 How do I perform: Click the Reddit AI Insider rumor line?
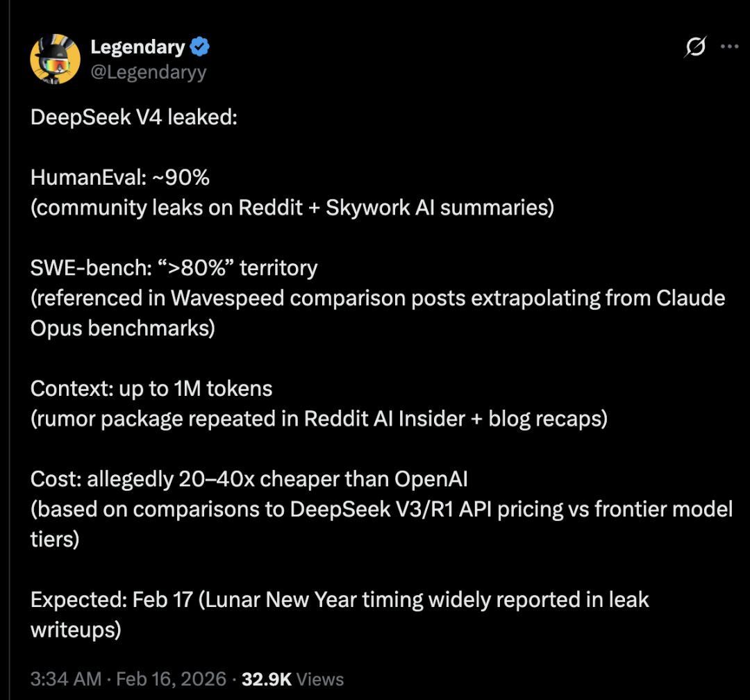tap(319, 419)
